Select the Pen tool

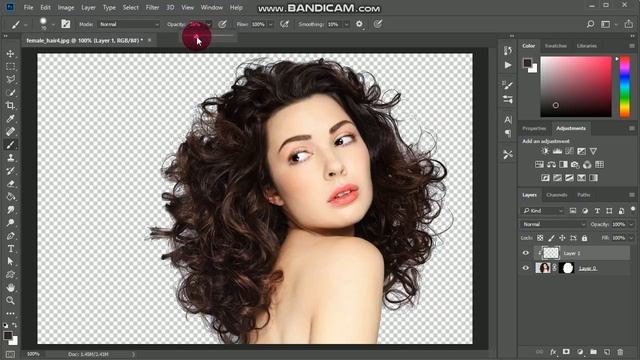[x=11, y=236]
